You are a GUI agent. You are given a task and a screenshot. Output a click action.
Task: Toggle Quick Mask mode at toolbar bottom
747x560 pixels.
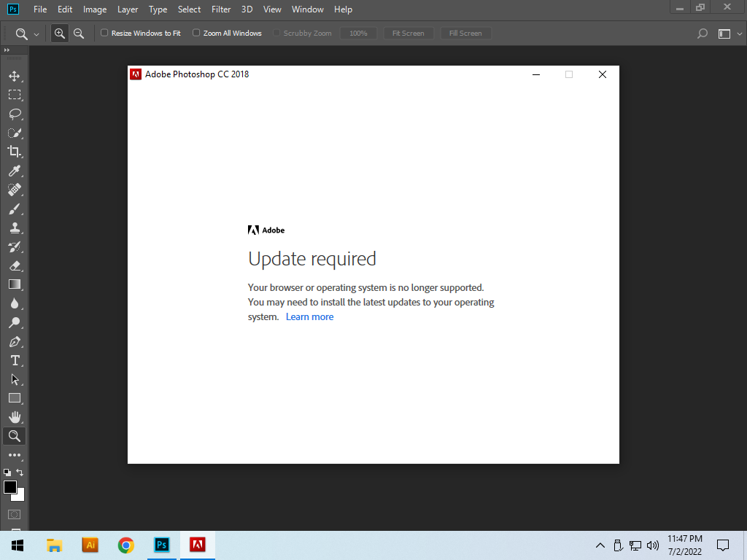[15, 513]
